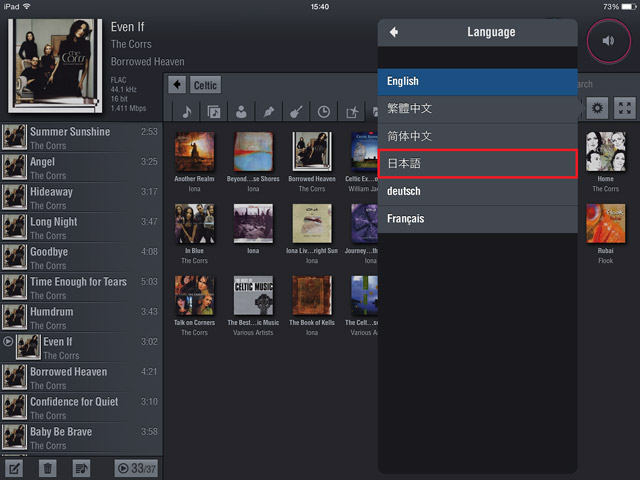Mute using the speaker volume button
Screen dimensions: 640x480
(608, 41)
